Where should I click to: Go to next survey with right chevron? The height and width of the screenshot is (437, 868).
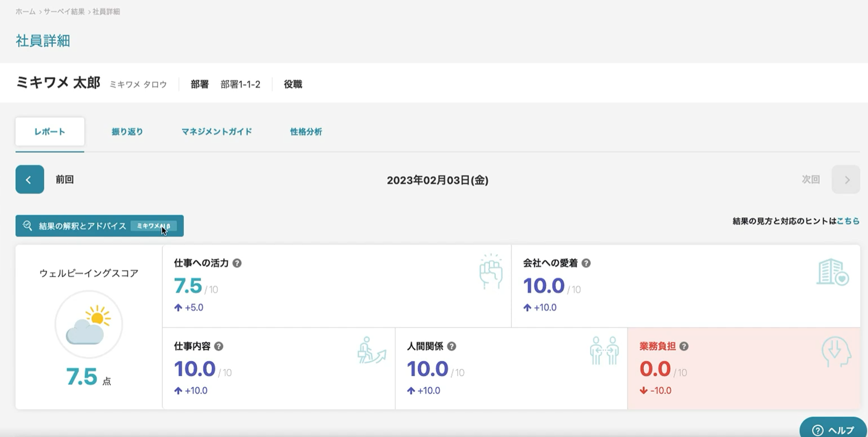[846, 179]
